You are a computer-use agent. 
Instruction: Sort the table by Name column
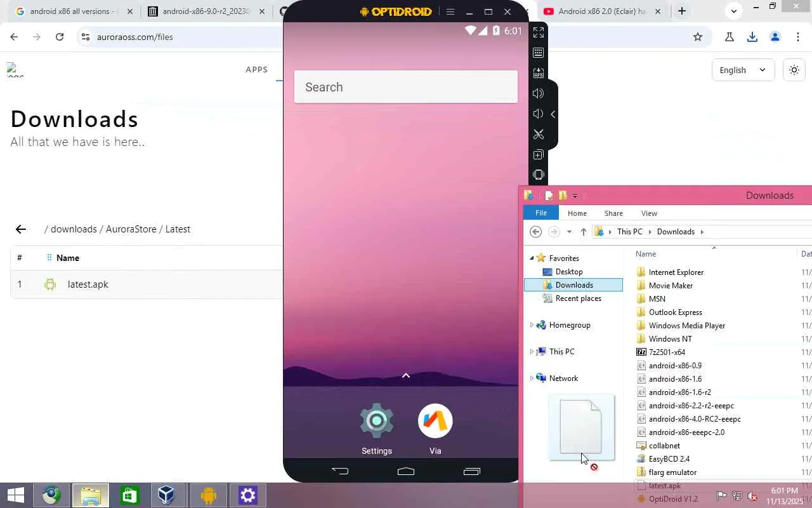pyautogui.click(x=68, y=258)
